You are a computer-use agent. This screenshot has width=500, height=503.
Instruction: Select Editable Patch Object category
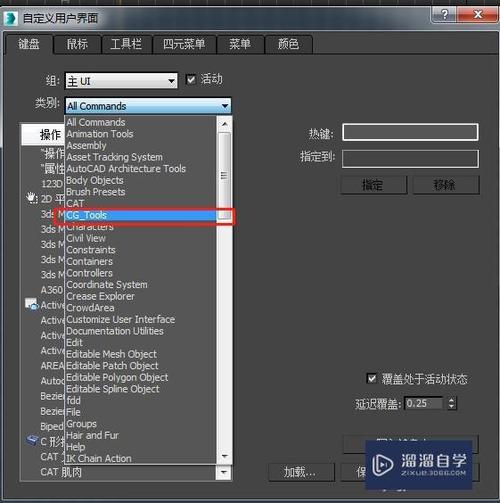pyautogui.click(x=112, y=366)
